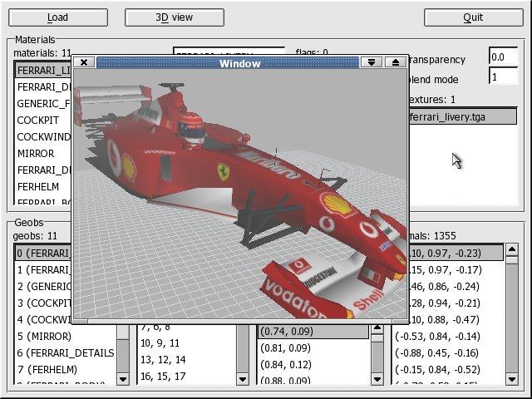Select normal ending 0.97, -0.17)

(x=456, y=269)
